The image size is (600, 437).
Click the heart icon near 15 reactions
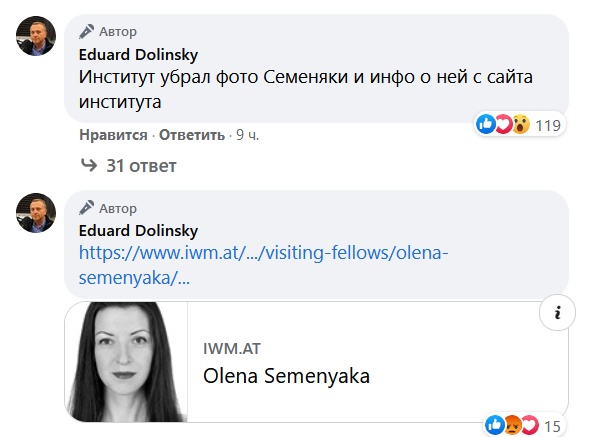(530, 425)
